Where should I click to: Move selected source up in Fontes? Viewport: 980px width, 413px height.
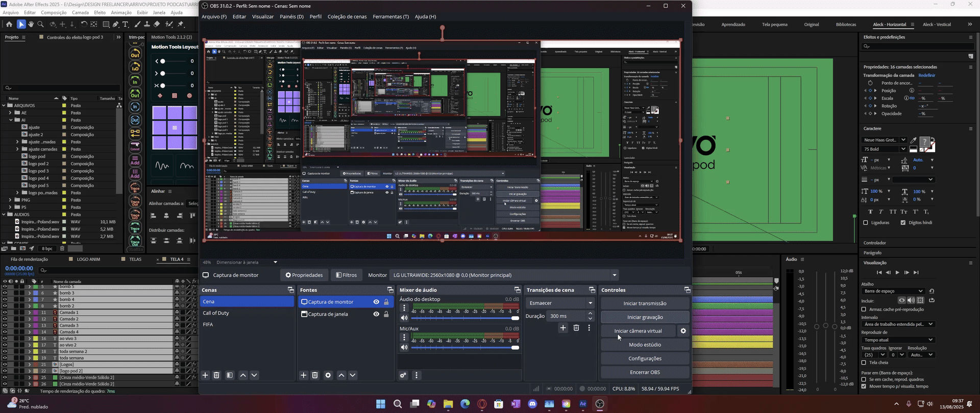(x=341, y=375)
